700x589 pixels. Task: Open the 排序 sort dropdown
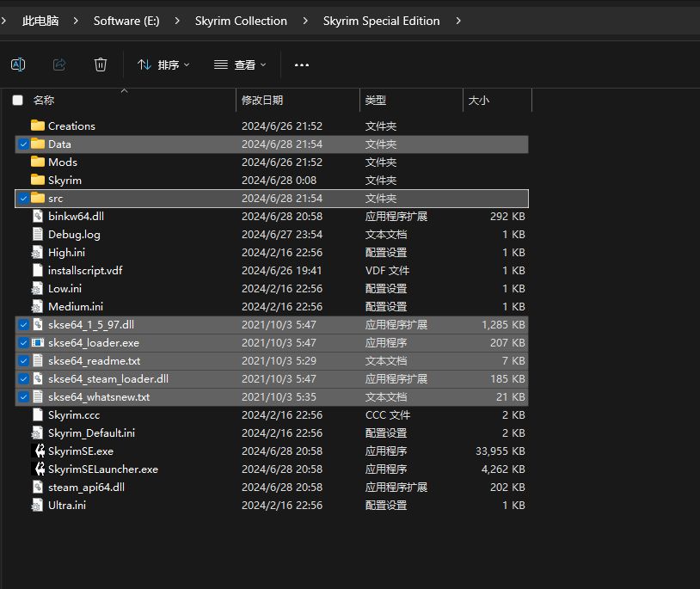pyautogui.click(x=163, y=64)
